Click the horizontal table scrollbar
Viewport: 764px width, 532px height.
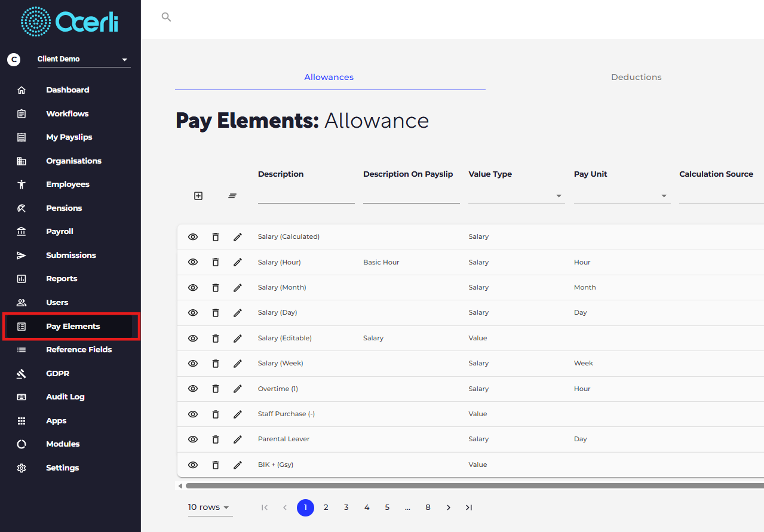coord(475,486)
